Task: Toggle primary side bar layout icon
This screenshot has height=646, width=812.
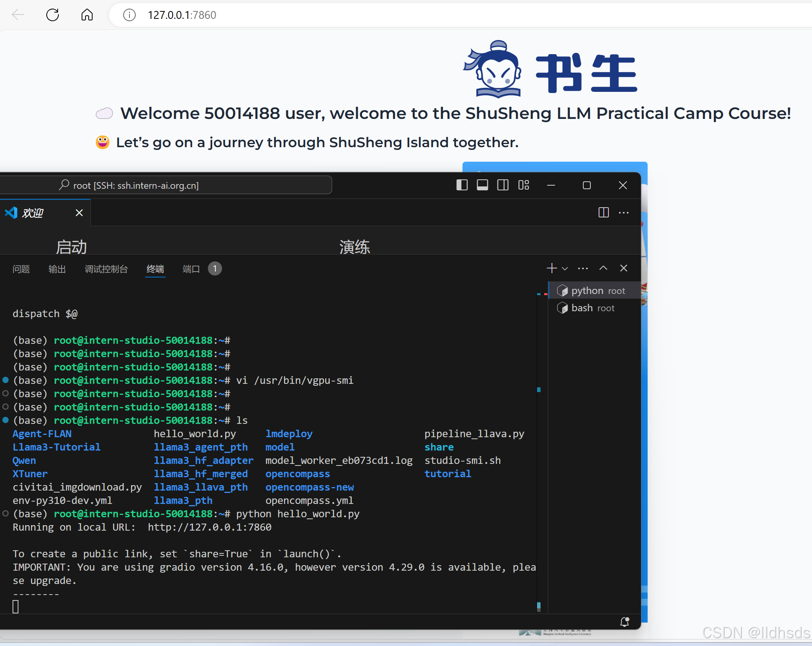Action: (x=462, y=185)
